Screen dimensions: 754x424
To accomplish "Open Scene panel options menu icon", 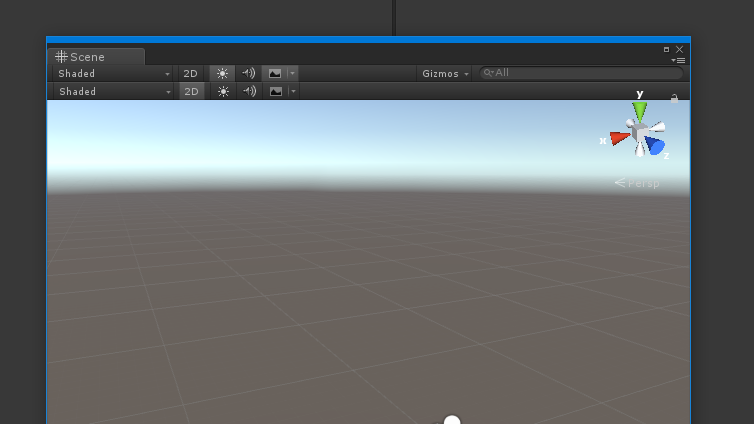I will coord(679,61).
